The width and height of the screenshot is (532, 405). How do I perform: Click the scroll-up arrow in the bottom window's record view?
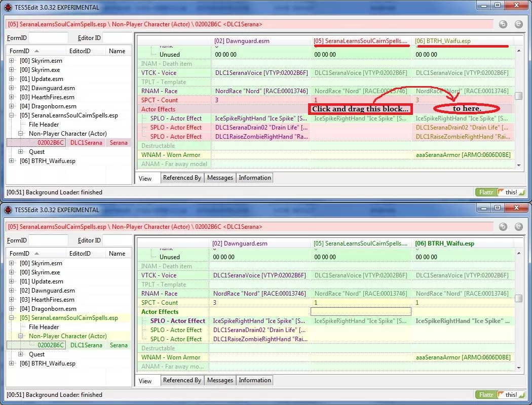(519, 253)
